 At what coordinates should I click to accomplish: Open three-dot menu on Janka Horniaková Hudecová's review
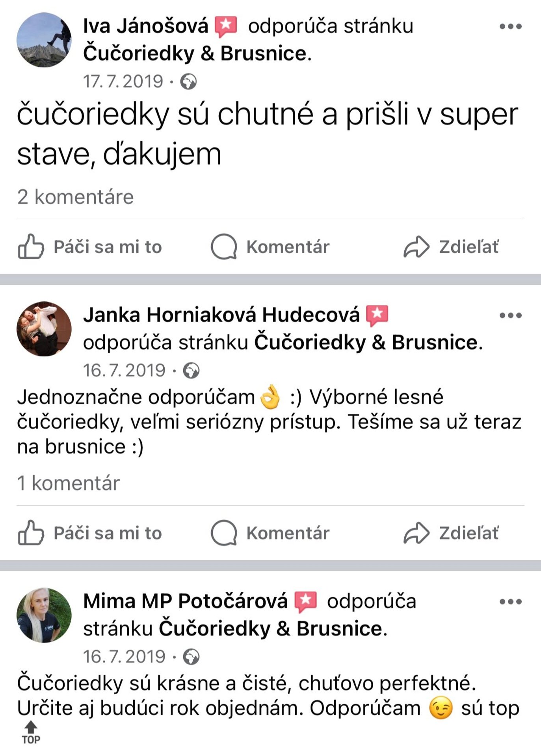pyautogui.click(x=510, y=315)
